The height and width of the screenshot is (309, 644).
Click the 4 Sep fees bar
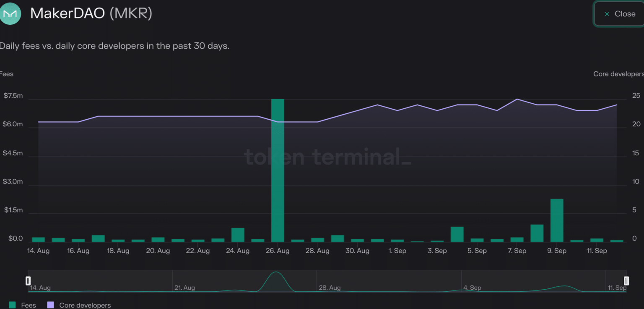click(457, 234)
